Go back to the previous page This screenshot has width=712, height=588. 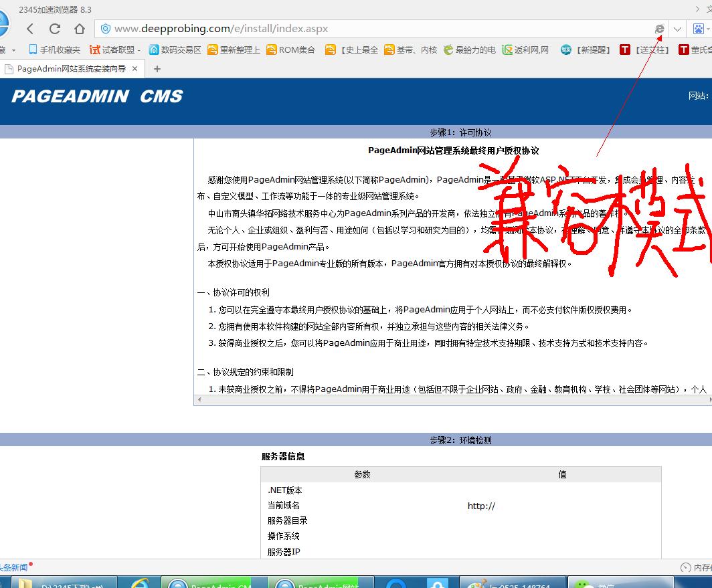[x=30, y=29]
